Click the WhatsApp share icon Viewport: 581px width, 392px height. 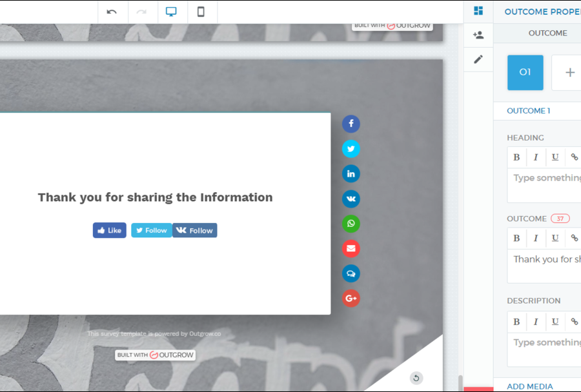coord(351,224)
